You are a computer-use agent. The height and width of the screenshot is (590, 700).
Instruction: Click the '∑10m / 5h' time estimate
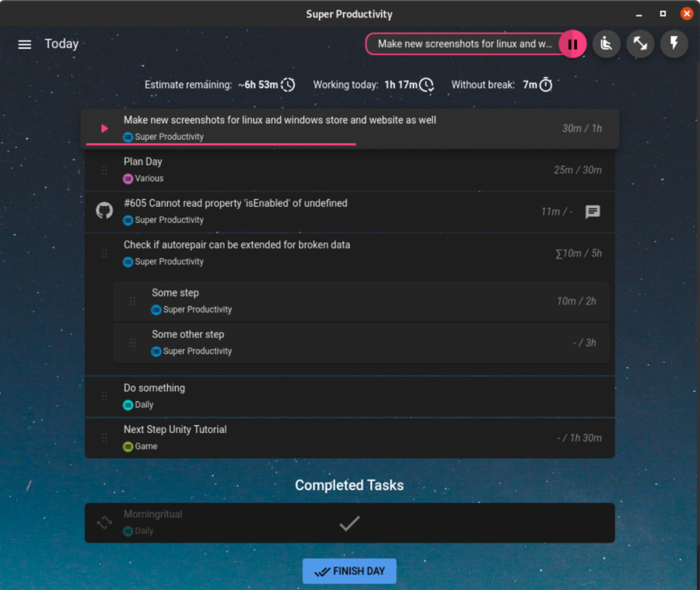click(579, 254)
